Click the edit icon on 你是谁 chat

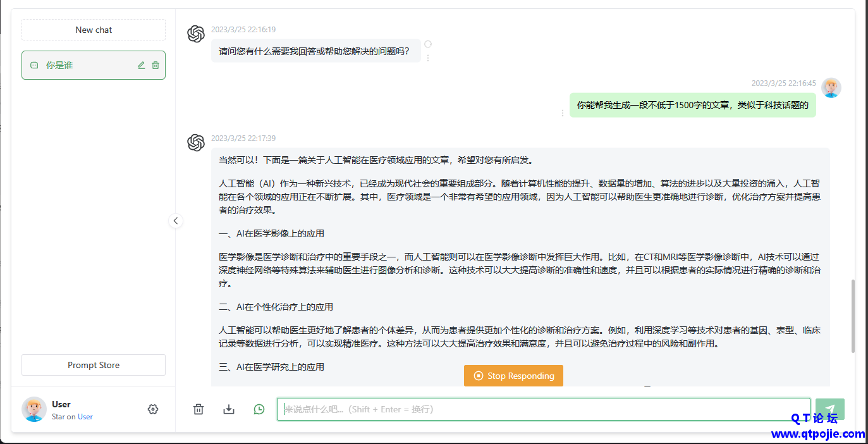tap(142, 65)
